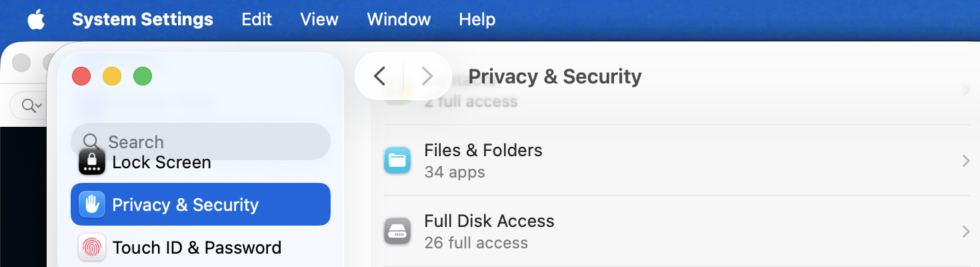Click the green zoom window button
Image resolution: width=980 pixels, height=267 pixels.
pyautogui.click(x=143, y=76)
